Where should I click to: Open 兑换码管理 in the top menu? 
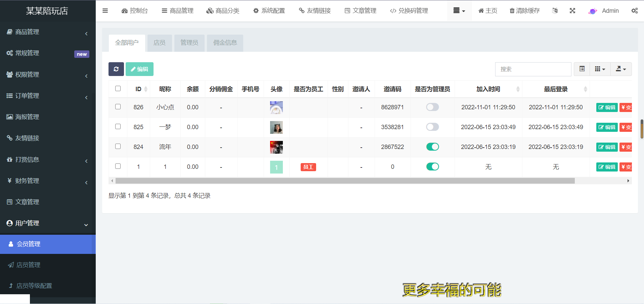click(409, 11)
